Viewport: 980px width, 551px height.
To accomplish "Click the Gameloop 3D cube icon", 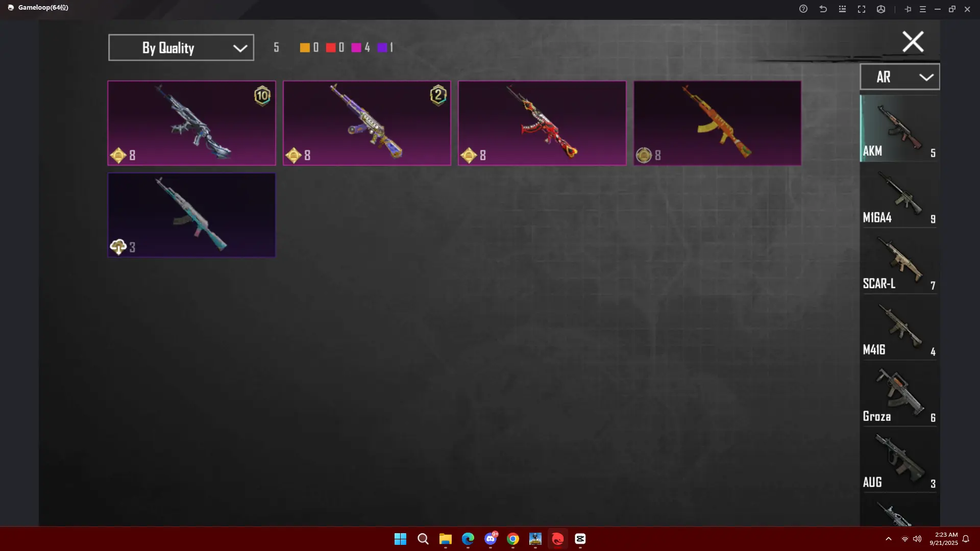I will coord(881,9).
